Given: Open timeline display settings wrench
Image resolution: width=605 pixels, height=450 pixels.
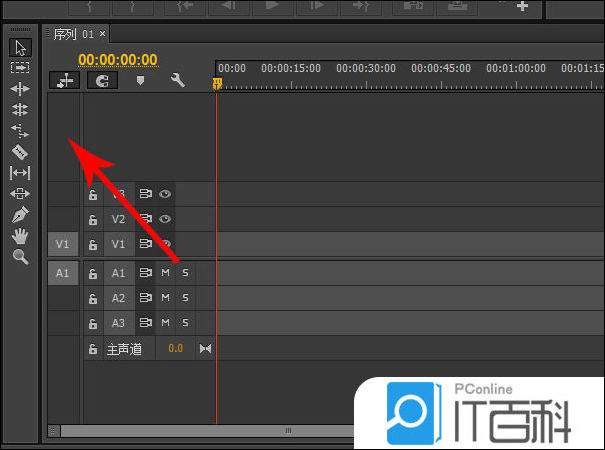Looking at the screenshot, I should coord(177,80).
